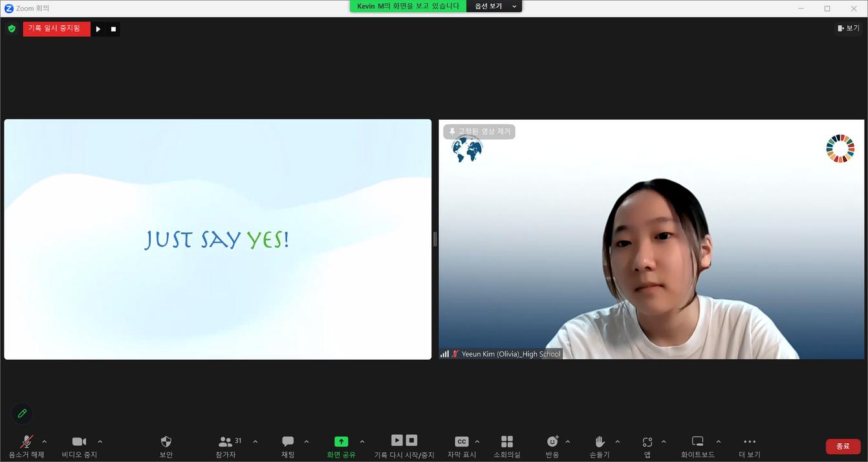
Task: Open audio options arrow beside microphone
Action: (x=45, y=442)
